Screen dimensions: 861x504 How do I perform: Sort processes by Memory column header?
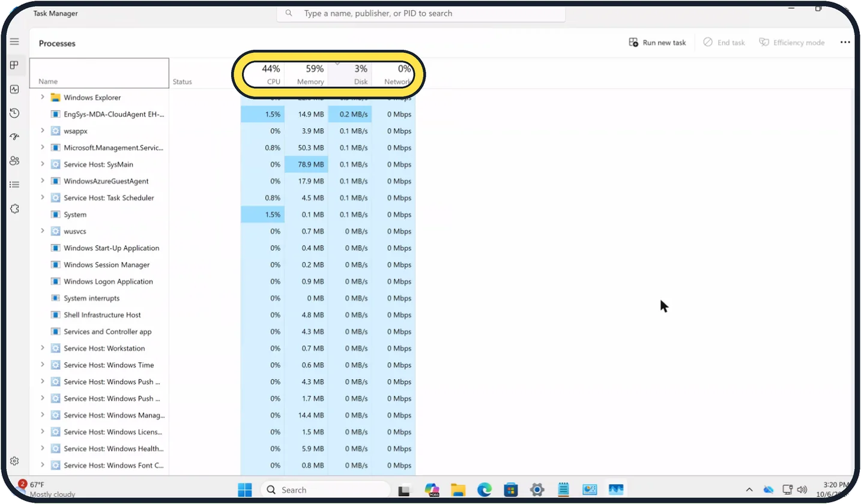coord(306,74)
